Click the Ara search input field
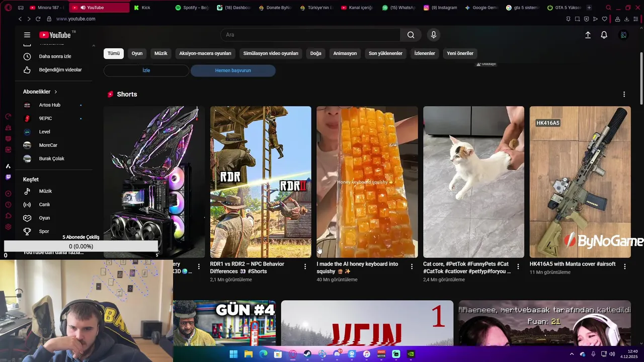The width and height of the screenshot is (644, 362). point(310,35)
